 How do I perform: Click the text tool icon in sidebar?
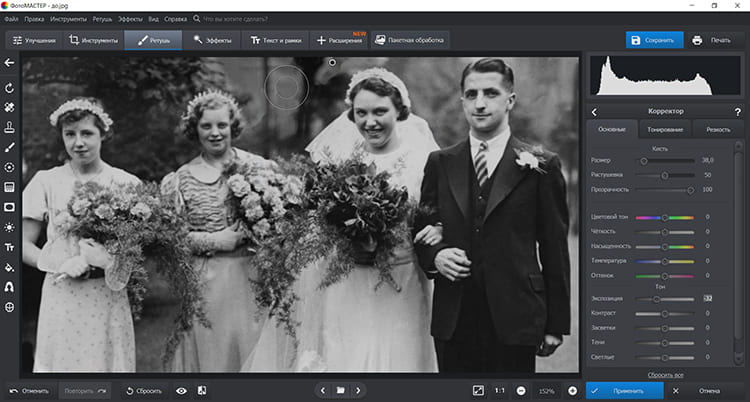[10, 247]
